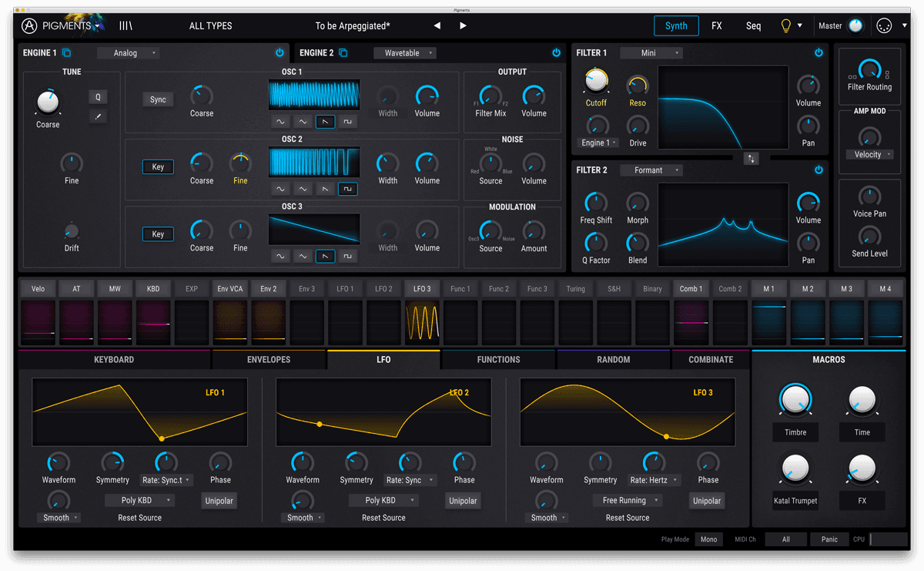This screenshot has width=924, height=571.
Task: Click the next preset arrow
Action: 463,25
